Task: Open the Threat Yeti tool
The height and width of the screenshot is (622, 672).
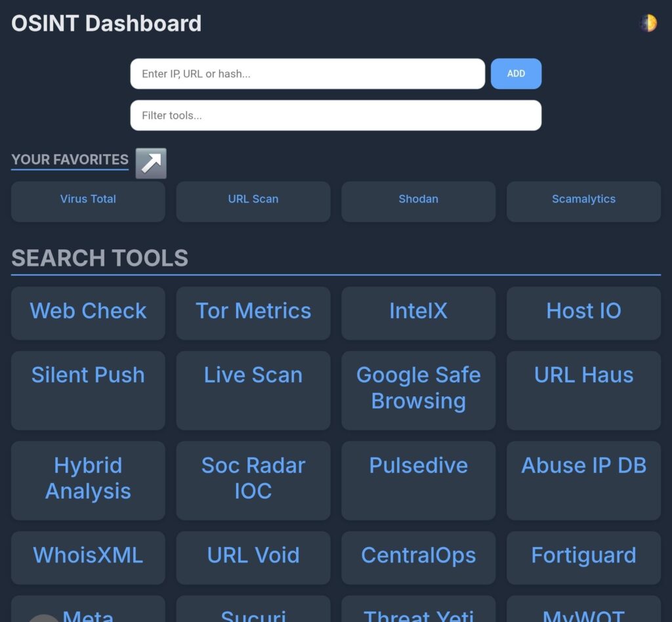Action: 418,609
